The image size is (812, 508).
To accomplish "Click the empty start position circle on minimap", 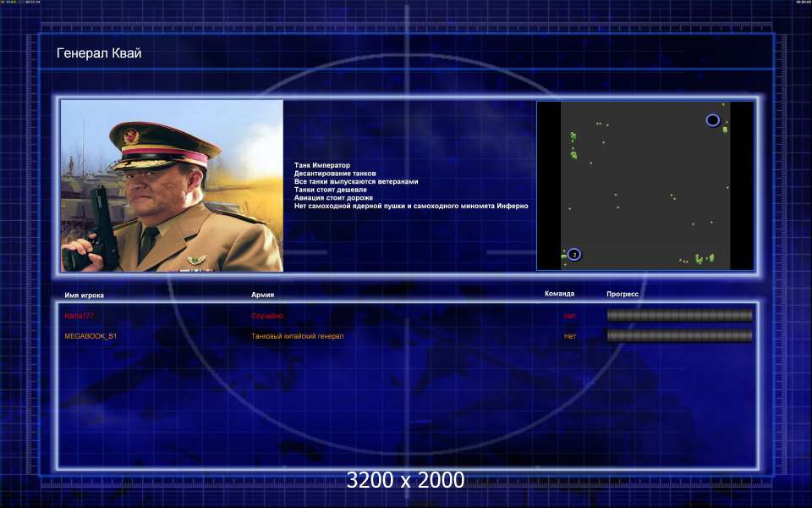I will coord(712,120).
